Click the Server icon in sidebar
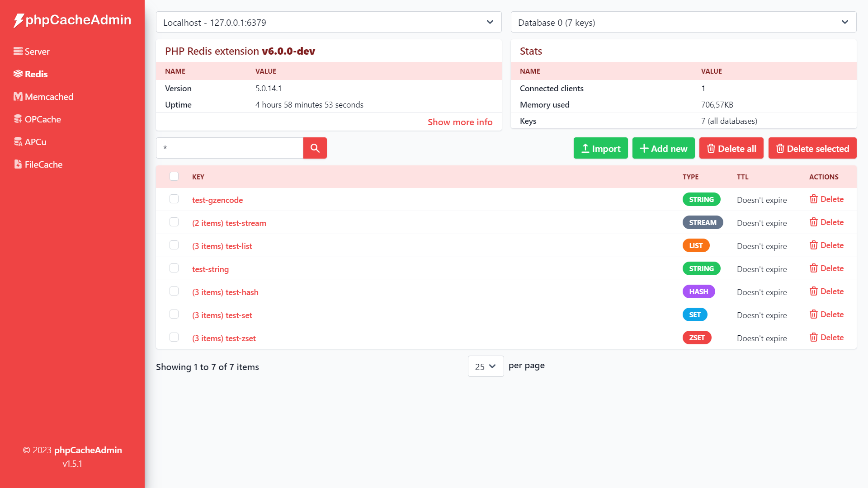 [x=18, y=52]
